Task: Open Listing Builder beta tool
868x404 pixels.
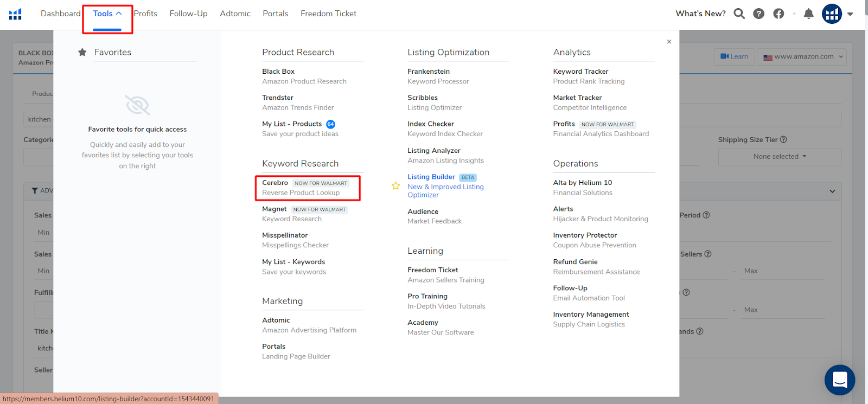Action: [x=445, y=185]
